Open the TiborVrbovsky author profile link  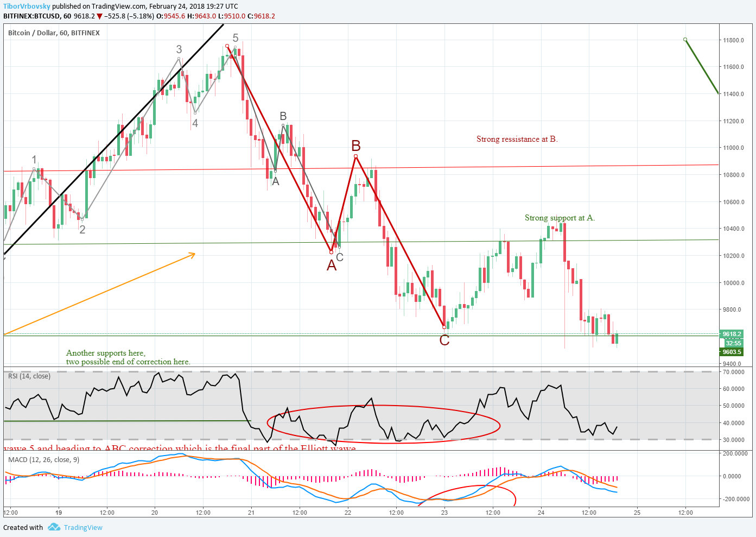click(x=27, y=6)
